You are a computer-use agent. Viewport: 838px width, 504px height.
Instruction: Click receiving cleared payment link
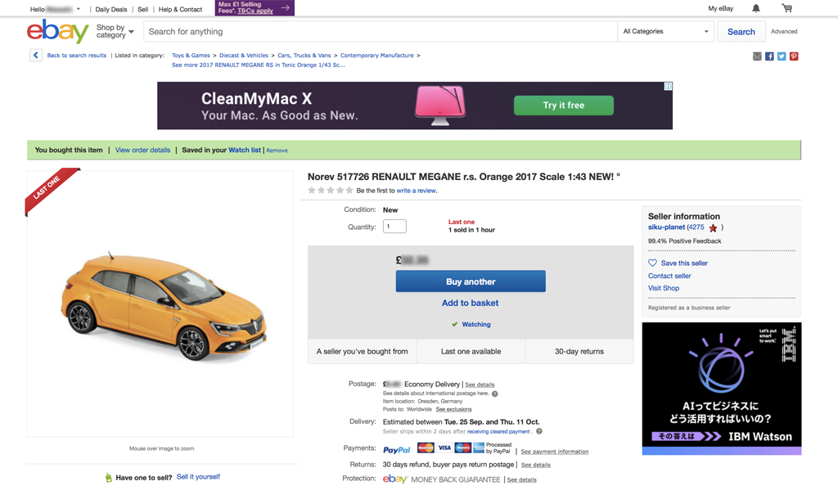click(x=498, y=431)
